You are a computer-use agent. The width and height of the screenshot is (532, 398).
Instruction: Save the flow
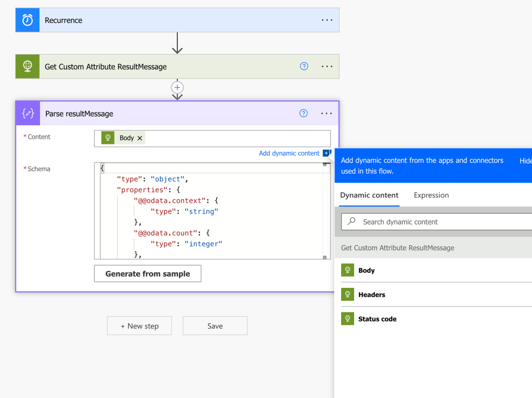tap(215, 326)
